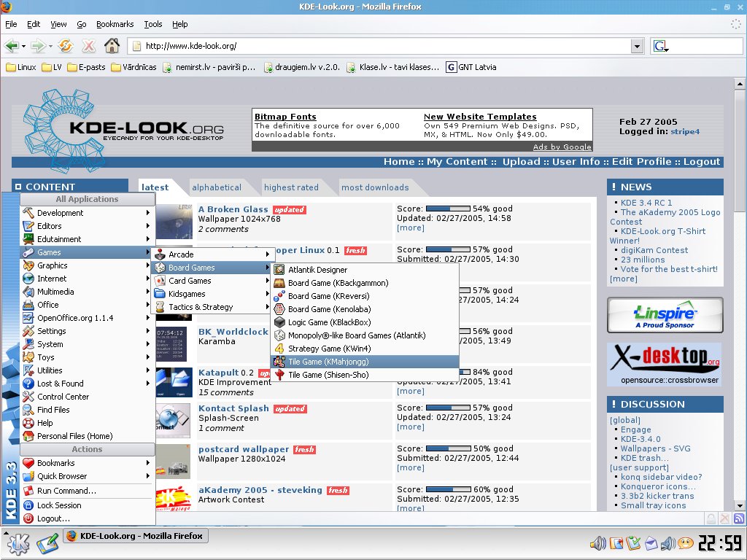
Task: Open the Internet category
Action: point(88,279)
